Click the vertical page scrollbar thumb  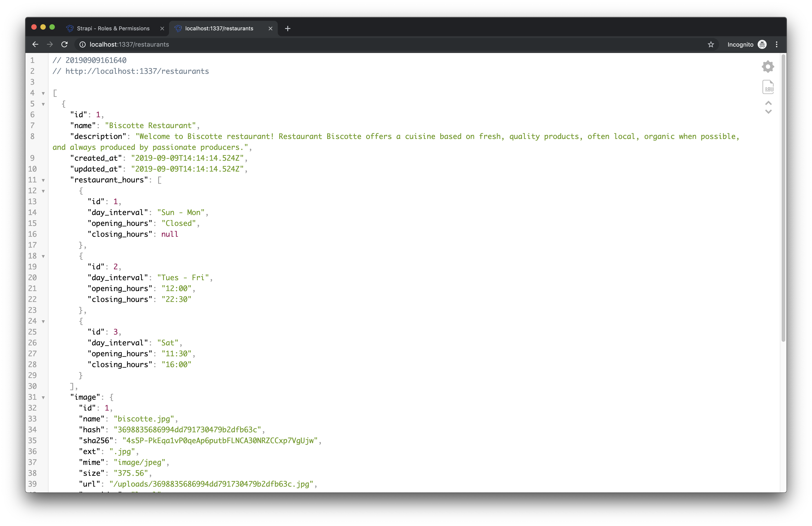(x=783, y=198)
